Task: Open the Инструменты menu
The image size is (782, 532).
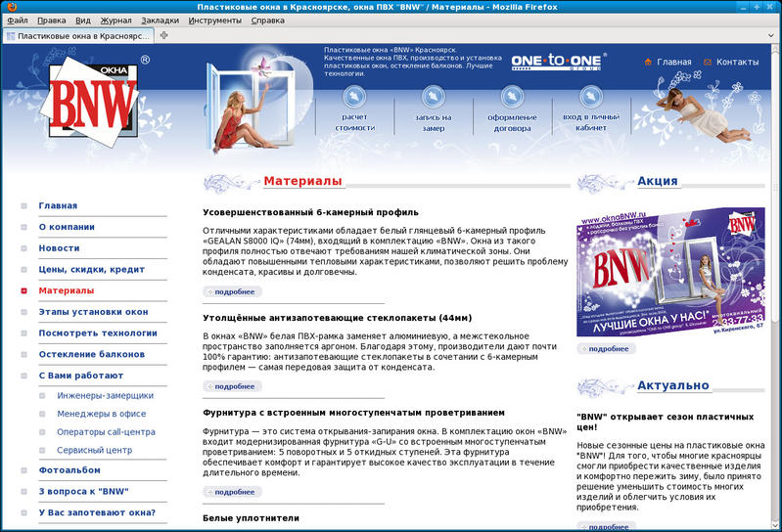Action: point(215,21)
